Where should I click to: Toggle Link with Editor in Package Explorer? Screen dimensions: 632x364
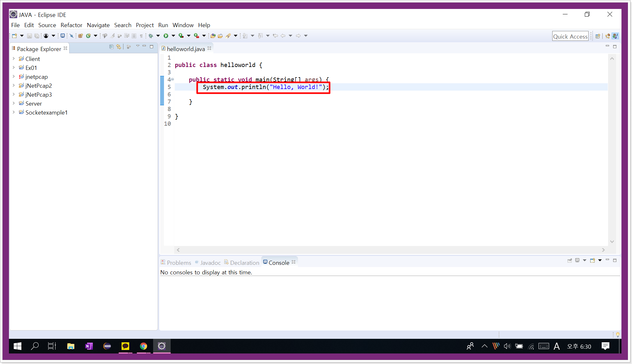tap(119, 47)
